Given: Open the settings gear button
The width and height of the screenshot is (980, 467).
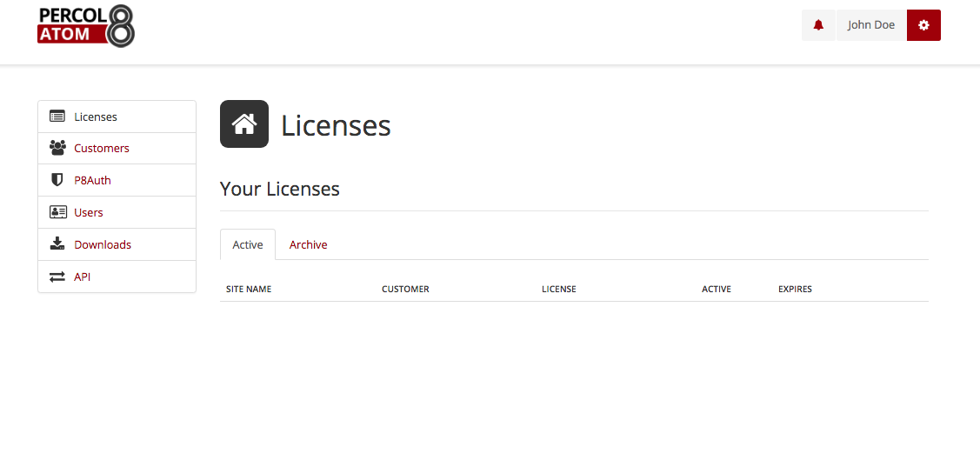Looking at the screenshot, I should [923, 25].
